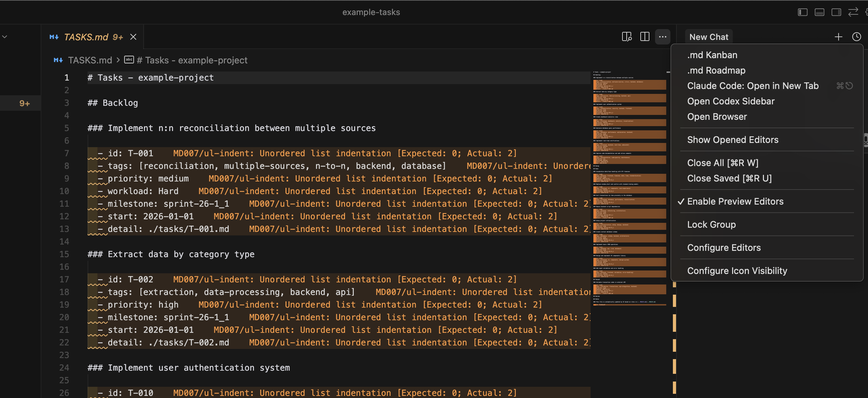This screenshot has width=868, height=398.
Task: Click the abc symbol icon in the breadcrumb
Action: (x=129, y=60)
